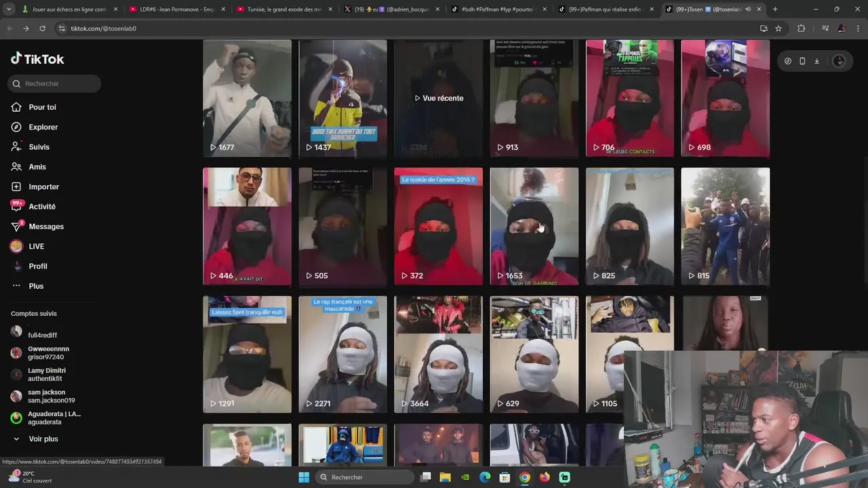Open Firefox from taskbar

[545, 477]
